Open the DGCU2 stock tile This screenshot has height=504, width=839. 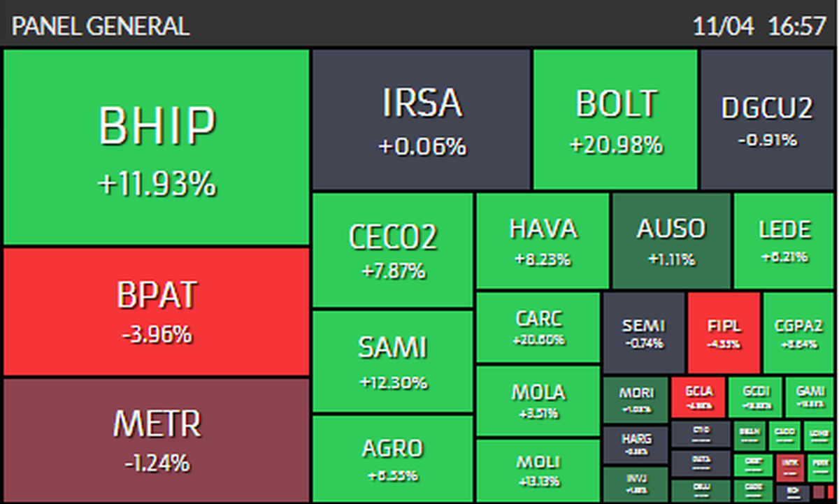[x=768, y=119]
